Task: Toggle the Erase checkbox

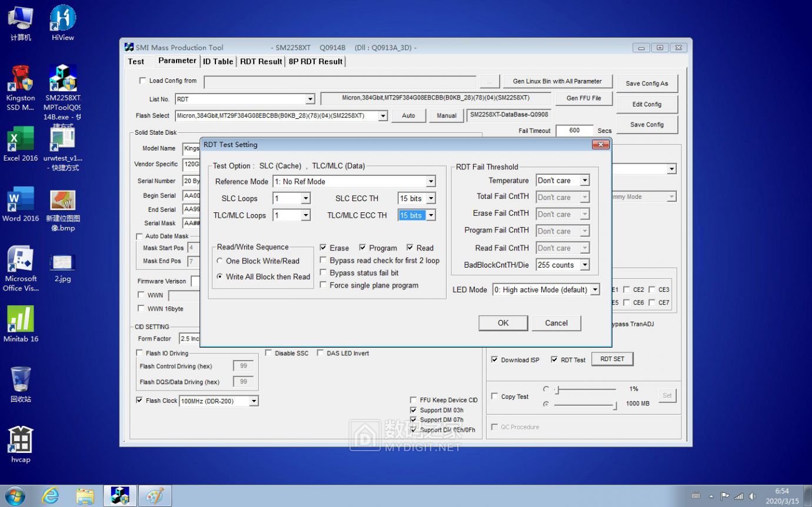Action: point(323,248)
